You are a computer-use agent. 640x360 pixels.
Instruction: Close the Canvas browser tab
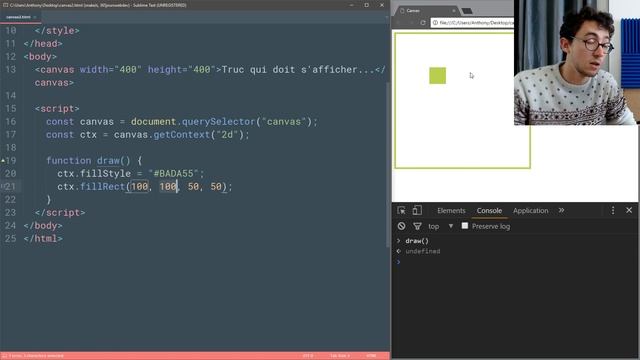tap(453, 11)
